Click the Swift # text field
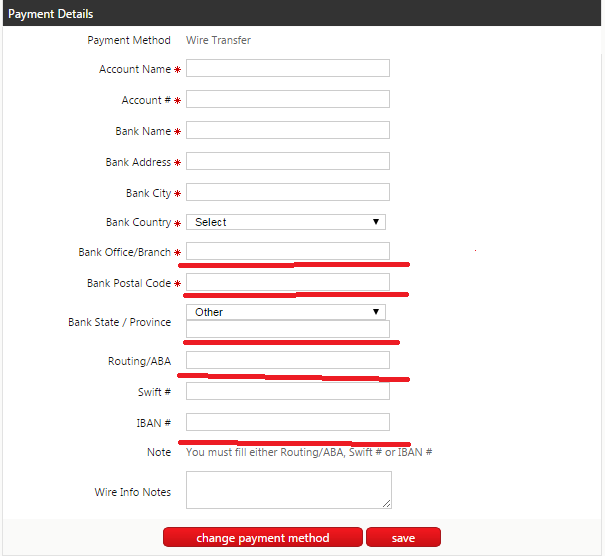 (287, 391)
